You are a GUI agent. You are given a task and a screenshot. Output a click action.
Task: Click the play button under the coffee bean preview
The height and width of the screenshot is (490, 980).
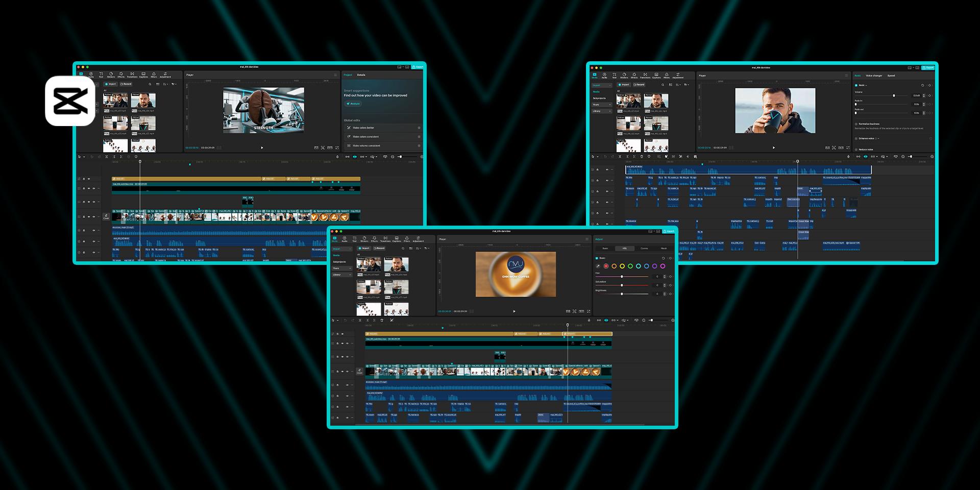(x=262, y=148)
